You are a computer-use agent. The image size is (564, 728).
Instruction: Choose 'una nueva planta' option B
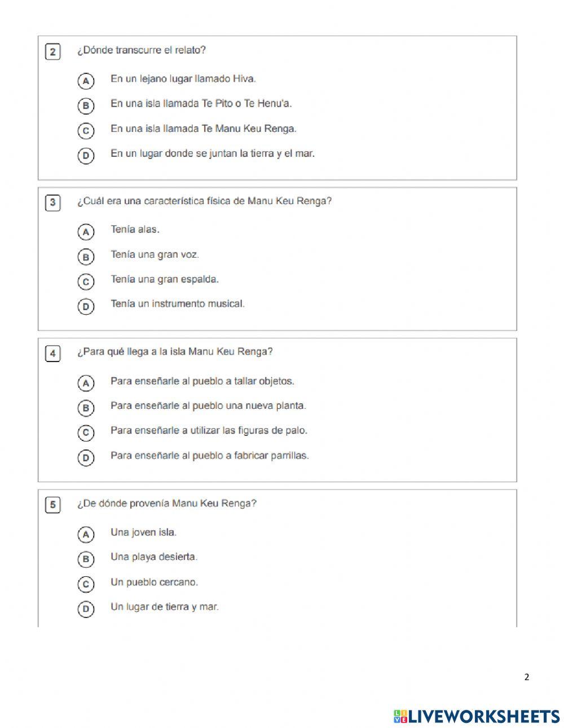pyautogui.click(x=86, y=408)
